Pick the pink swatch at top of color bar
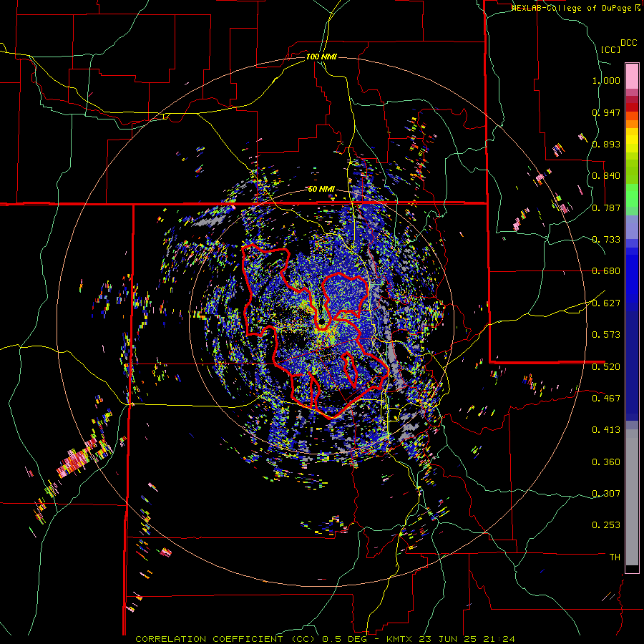644x644 pixels. tap(632, 76)
